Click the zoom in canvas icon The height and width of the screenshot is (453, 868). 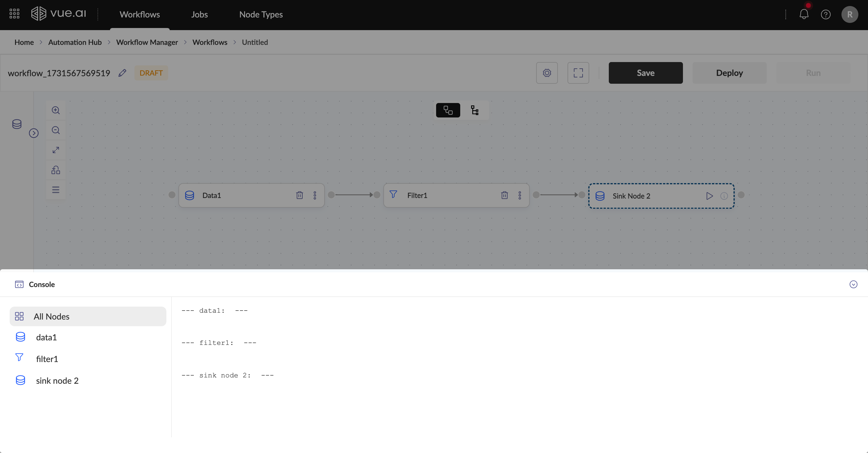pyautogui.click(x=55, y=111)
